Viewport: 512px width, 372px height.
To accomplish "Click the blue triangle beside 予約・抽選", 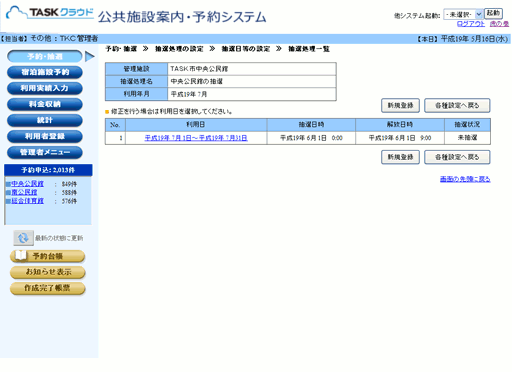I will [90, 56].
